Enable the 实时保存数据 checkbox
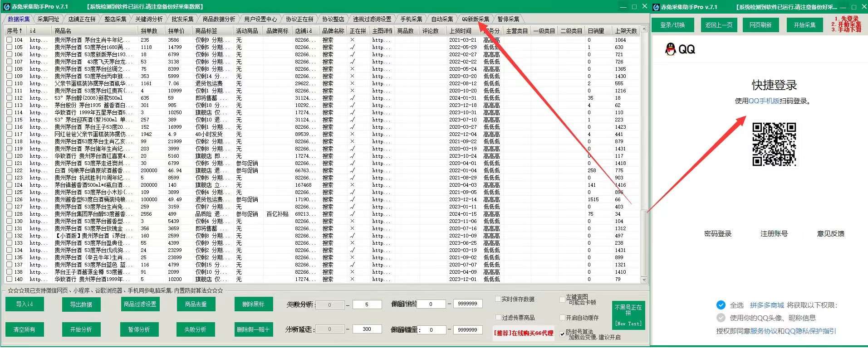This screenshot has width=868, height=348. (498, 299)
